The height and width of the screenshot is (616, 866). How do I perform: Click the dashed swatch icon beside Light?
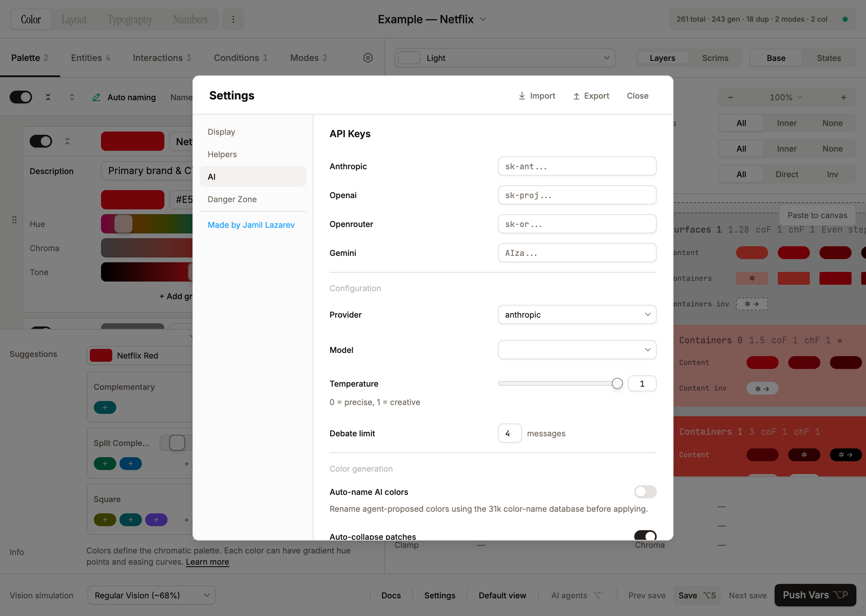[409, 58]
